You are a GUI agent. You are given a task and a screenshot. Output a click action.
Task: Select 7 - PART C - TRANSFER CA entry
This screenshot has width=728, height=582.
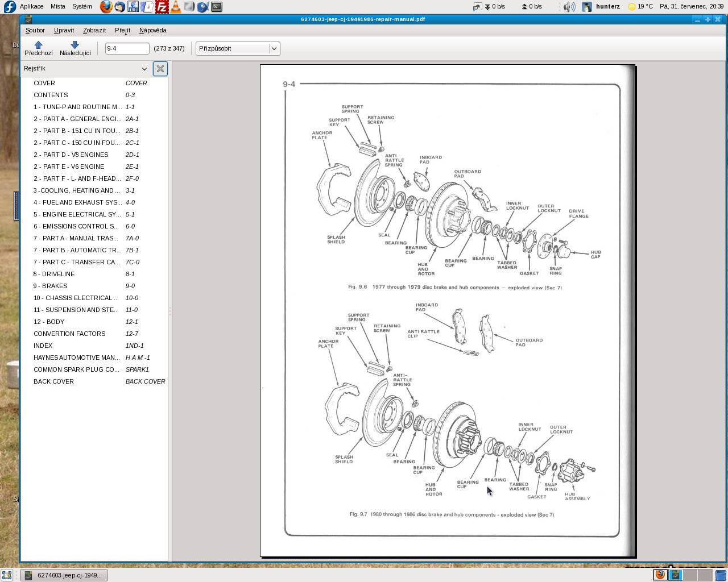[94, 262]
